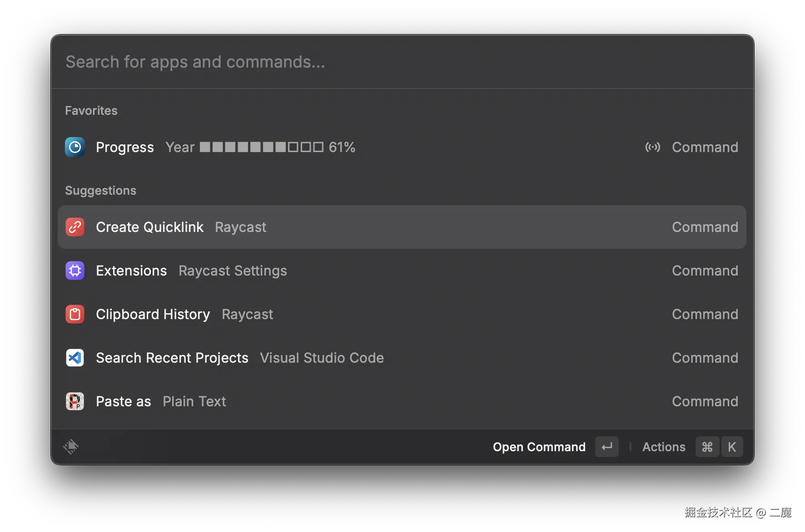This screenshot has width=805, height=532.
Task: Click the Suggestions section header
Action: point(101,191)
